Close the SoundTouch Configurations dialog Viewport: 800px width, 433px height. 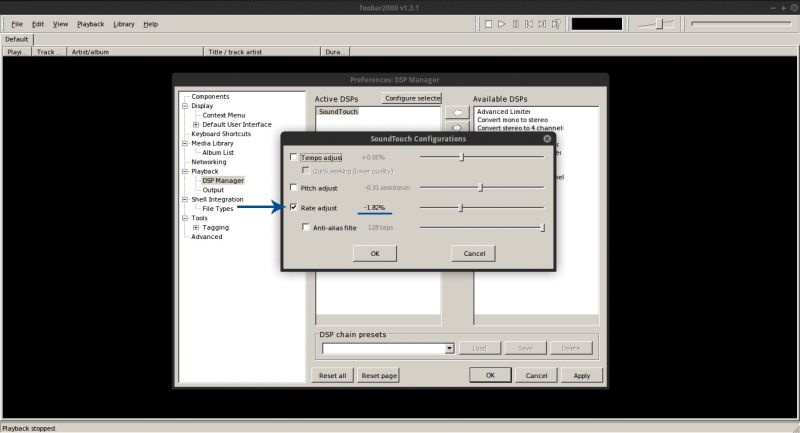pyautogui.click(x=547, y=139)
